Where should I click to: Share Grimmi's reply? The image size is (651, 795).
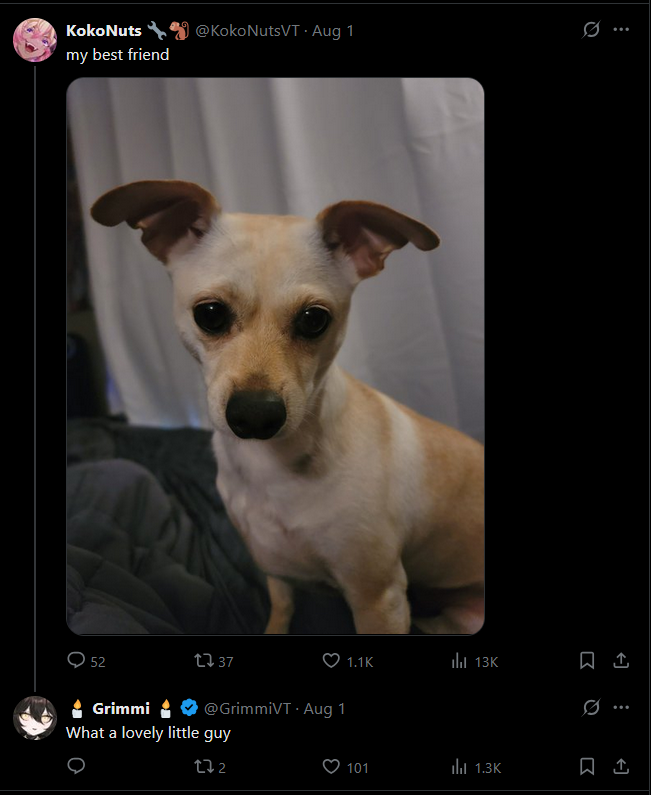click(621, 766)
